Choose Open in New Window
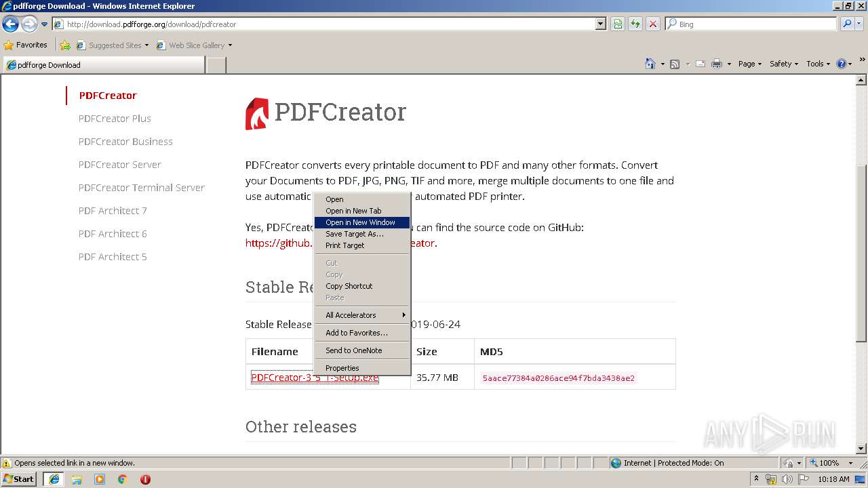 click(x=362, y=222)
